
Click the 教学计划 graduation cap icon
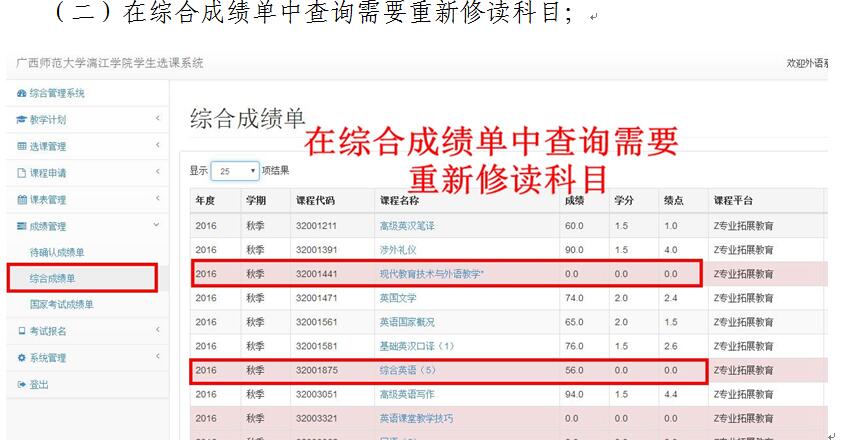[22, 120]
